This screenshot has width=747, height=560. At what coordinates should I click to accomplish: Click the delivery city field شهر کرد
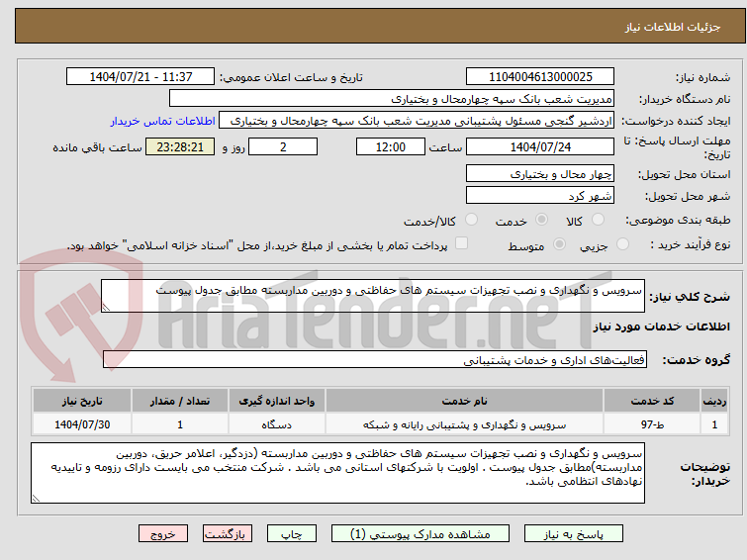[540, 195]
